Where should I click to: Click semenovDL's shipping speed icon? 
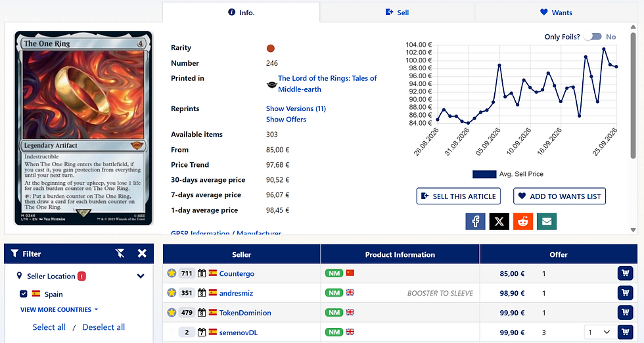[x=202, y=332]
